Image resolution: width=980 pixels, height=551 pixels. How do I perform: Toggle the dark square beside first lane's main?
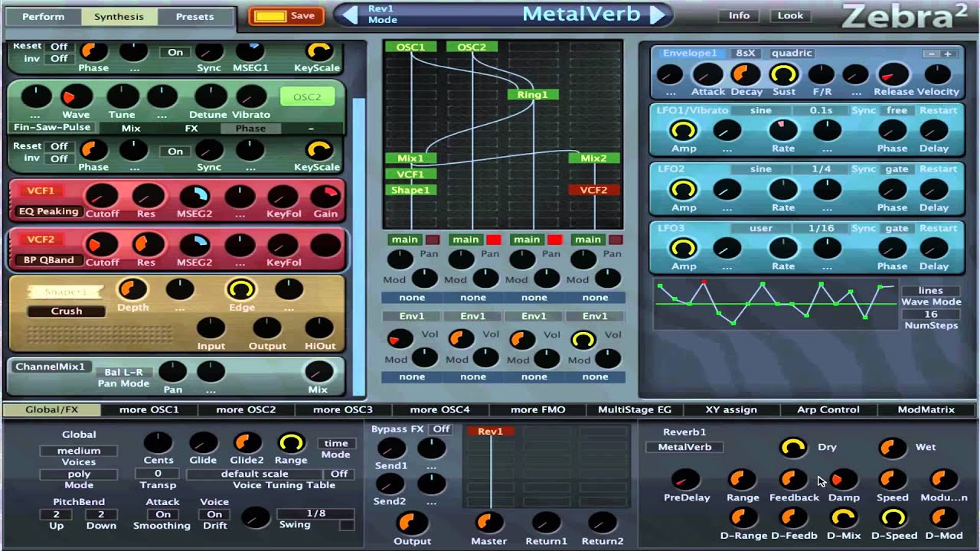click(x=433, y=240)
